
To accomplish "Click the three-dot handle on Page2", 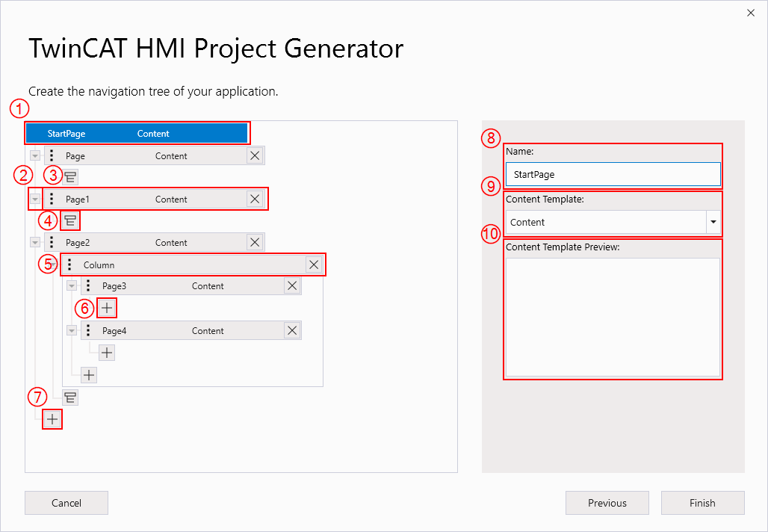I will tap(52, 242).
